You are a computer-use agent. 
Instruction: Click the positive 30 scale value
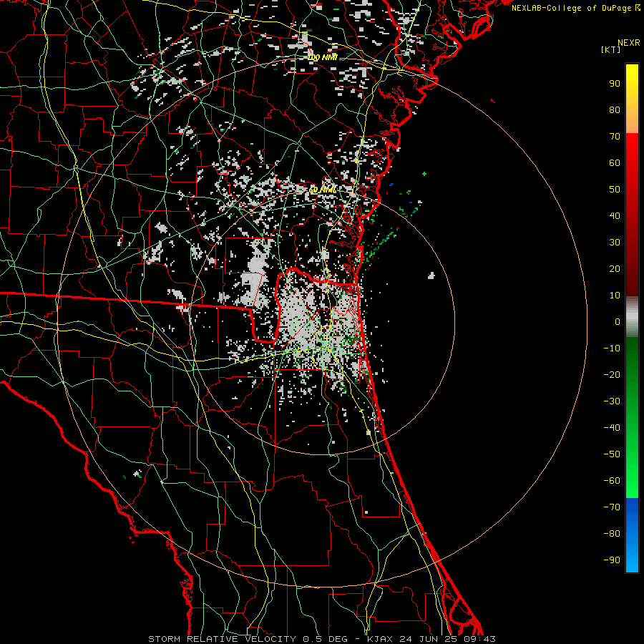[x=615, y=243]
